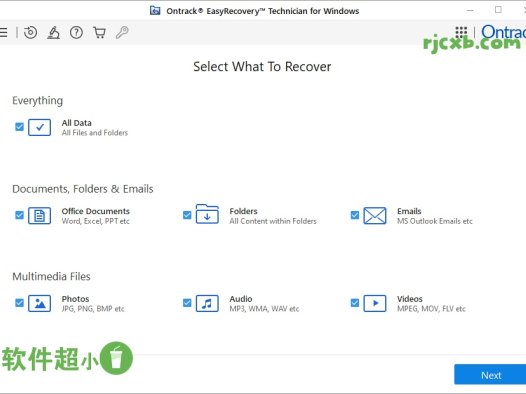Click the Photos picture icon

(x=40, y=303)
